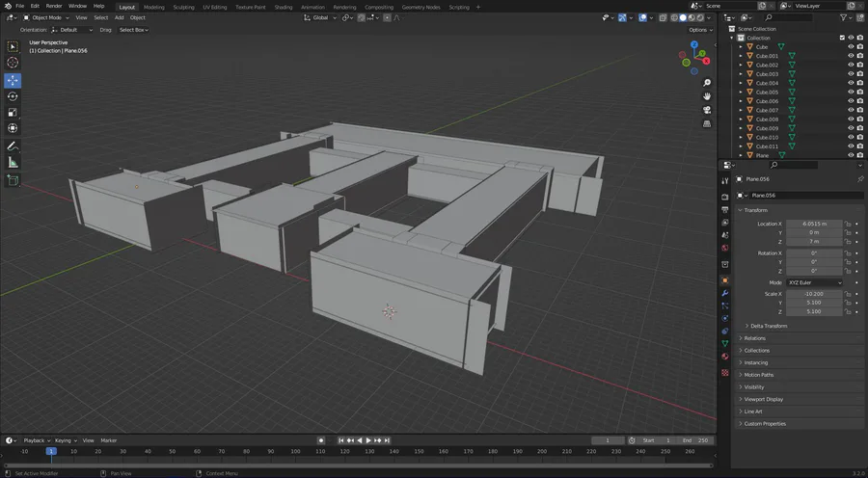Viewport: 868px width, 478px height.
Task: Open the Output properties tab
Action: [x=724, y=210]
